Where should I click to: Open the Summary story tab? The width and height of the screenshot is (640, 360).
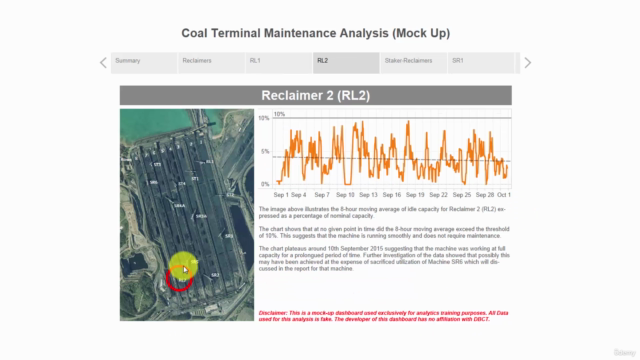pyautogui.click(x=144, y=63)
